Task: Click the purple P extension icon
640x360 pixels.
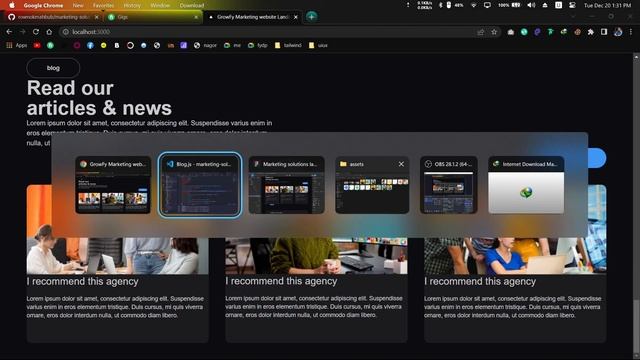Action: click(x=537, y=32)
